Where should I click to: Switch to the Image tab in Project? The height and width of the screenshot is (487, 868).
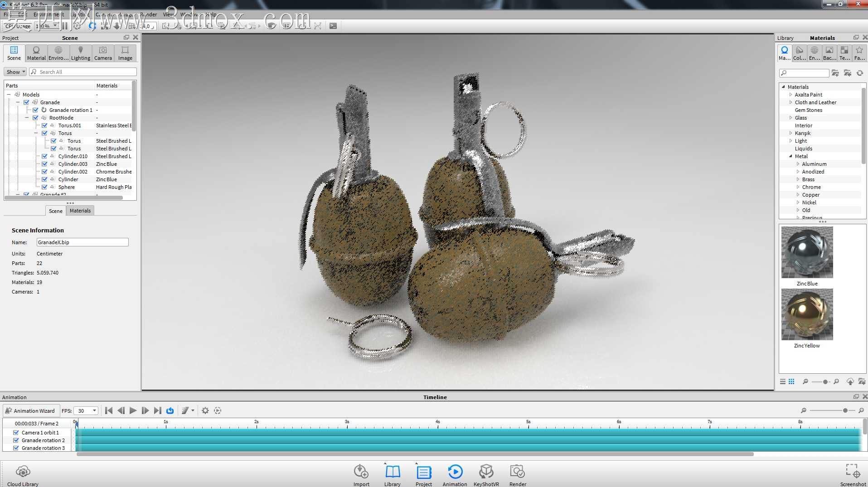click(125, 53)
